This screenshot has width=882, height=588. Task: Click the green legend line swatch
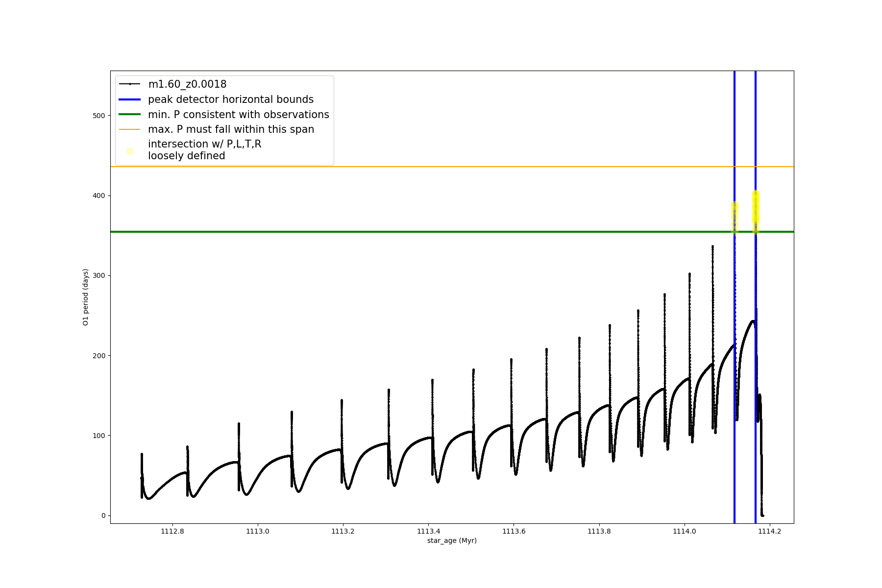tap(130, 115)
